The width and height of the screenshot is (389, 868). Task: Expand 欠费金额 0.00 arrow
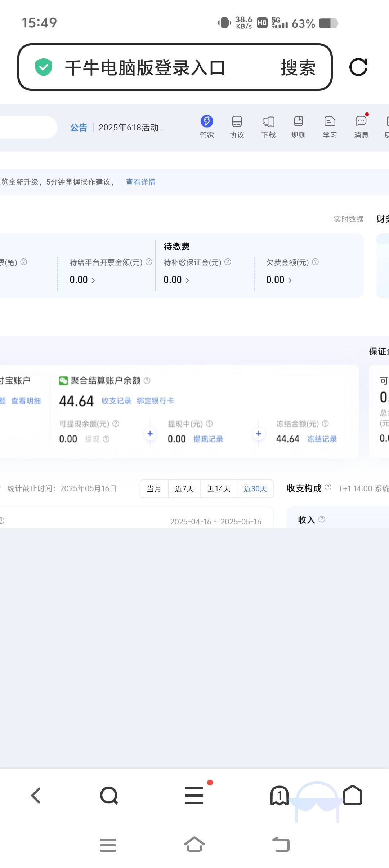click(290, 280)
